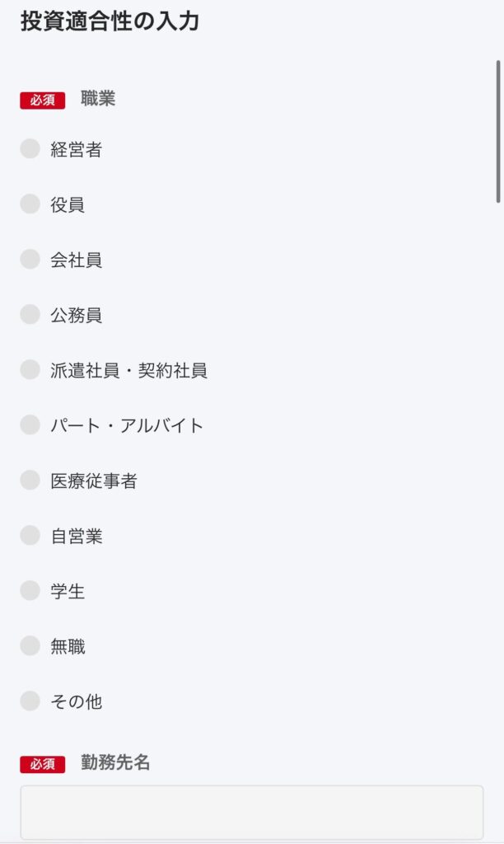Choose the 自営業 radio option
Viewport: 504px width, 844px height.
30,536
